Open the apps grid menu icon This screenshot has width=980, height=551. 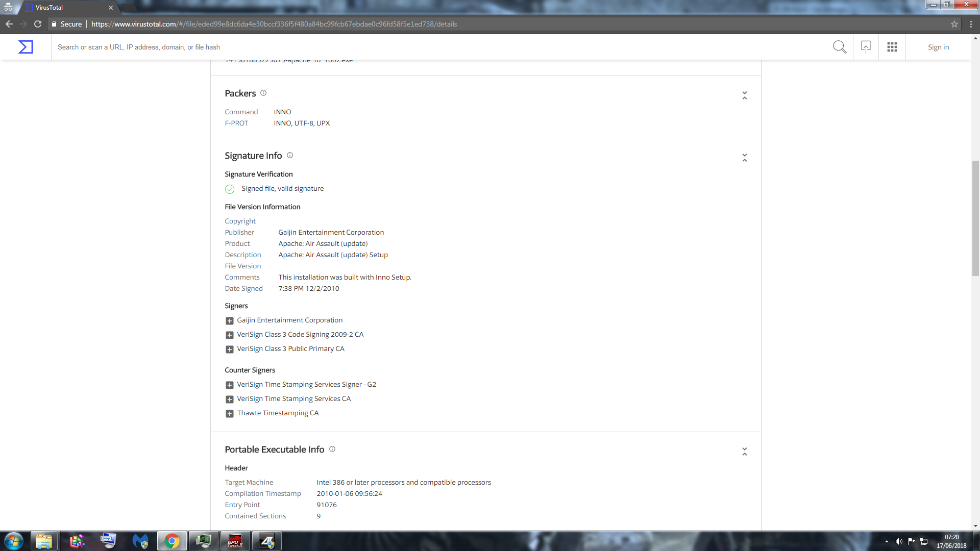pos(892,47)
